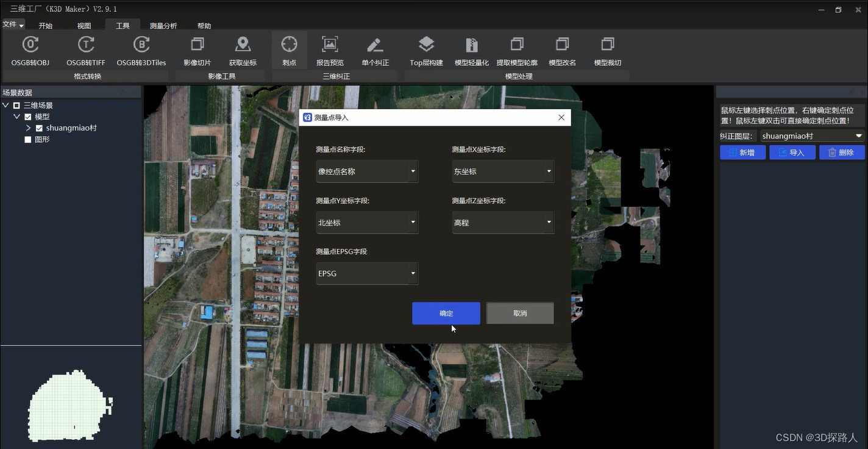Enable the 图形 layer checkbox
Screen dimensions: 868x449
pos(27,140)
